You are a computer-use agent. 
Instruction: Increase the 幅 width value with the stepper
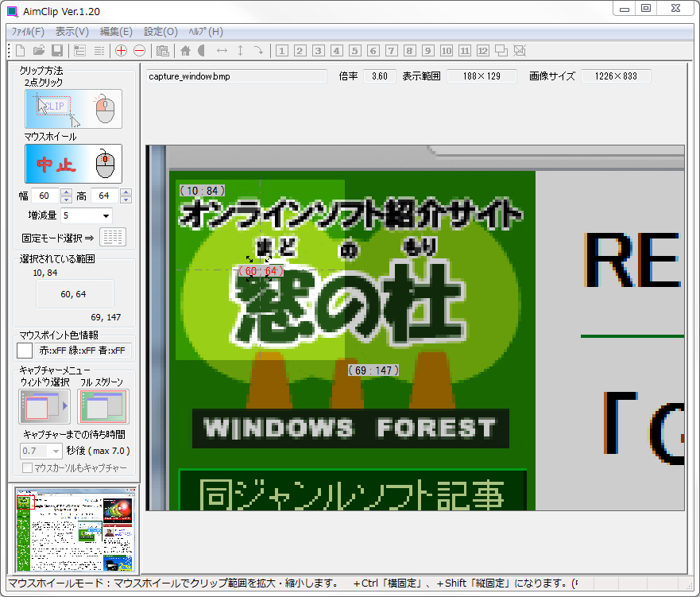pos(65,192)
